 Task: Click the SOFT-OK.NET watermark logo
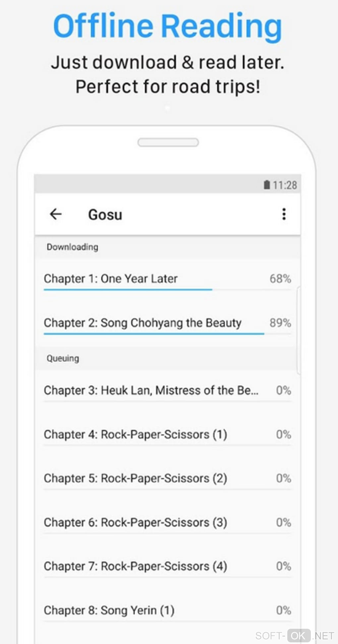[295, 635]
